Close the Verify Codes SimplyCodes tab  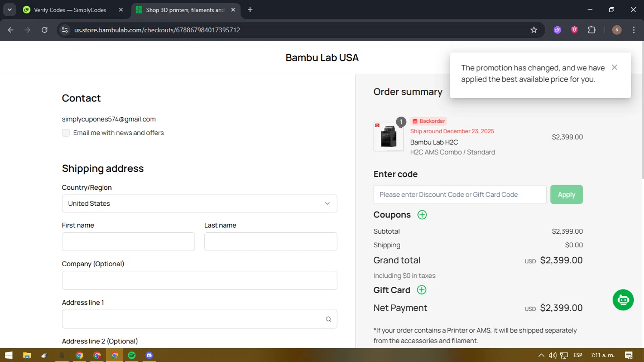[x=121, y=10]
